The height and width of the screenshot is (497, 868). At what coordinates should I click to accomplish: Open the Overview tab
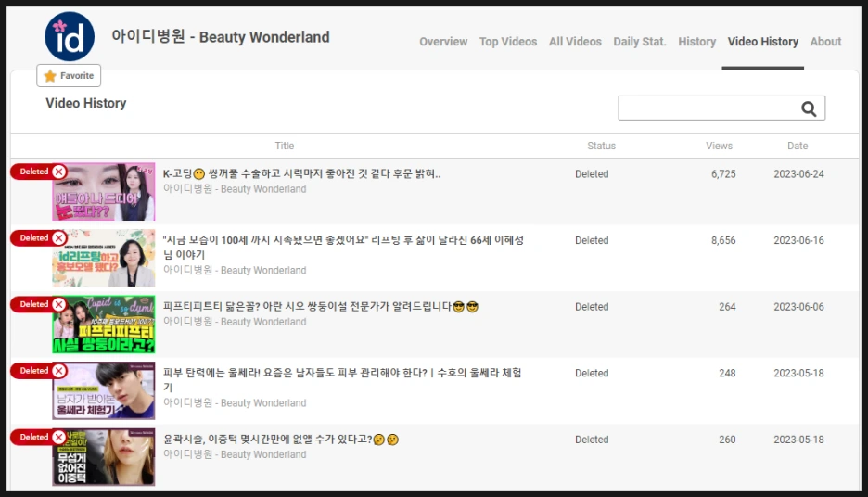(x=443, y=42)
